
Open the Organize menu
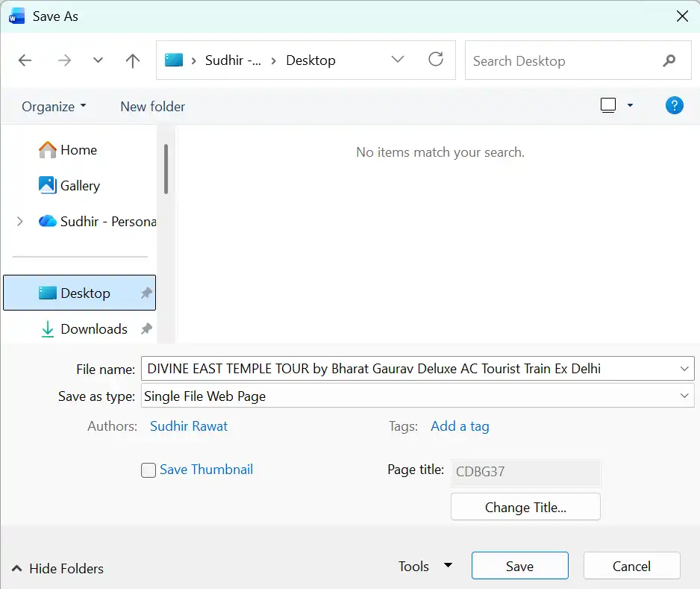pyautogui.click(x=54, y=107)
